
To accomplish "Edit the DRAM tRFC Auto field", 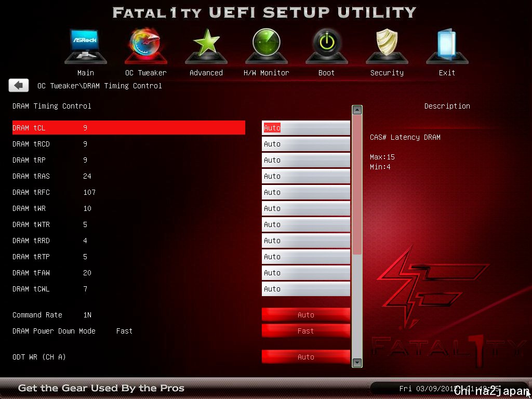I will [x=305, y=192].
